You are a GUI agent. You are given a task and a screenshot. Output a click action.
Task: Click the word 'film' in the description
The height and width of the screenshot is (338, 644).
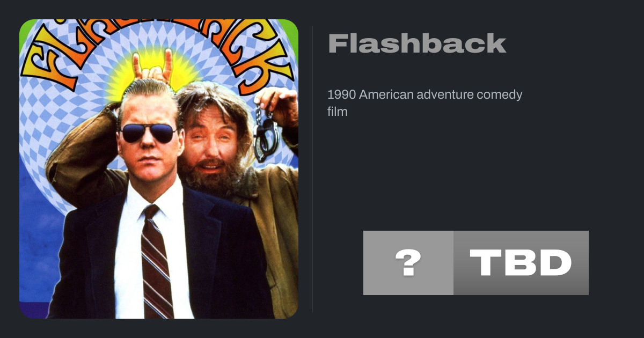click(x=338, y=112)
